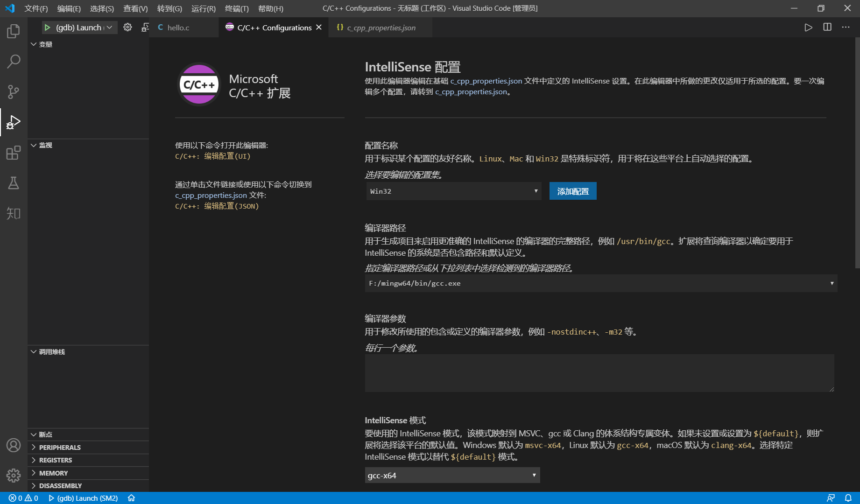
Task: Select the Run and Debug icon
Action: click(x=13, y=122)
